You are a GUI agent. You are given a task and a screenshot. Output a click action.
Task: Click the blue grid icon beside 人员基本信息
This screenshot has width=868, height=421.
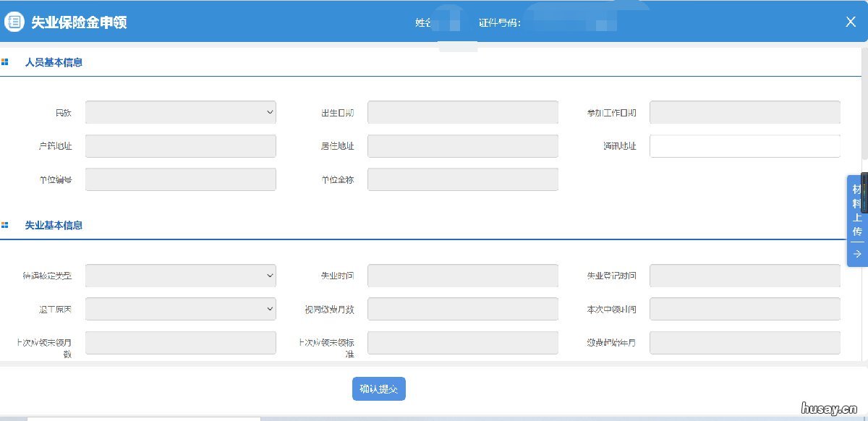click(6, 62)
